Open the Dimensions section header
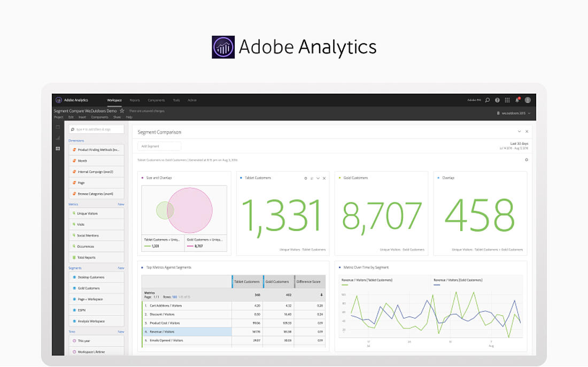 [76, 141]
